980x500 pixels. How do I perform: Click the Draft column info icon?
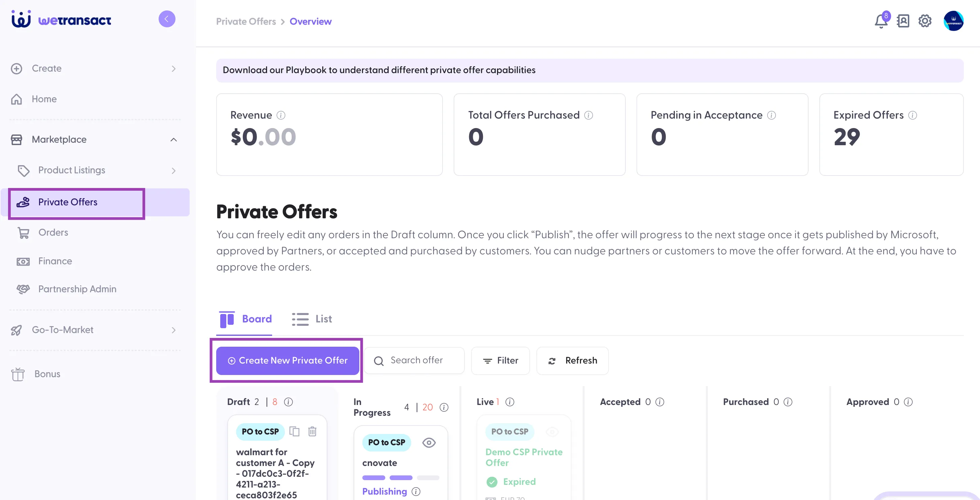pos(288,402)
